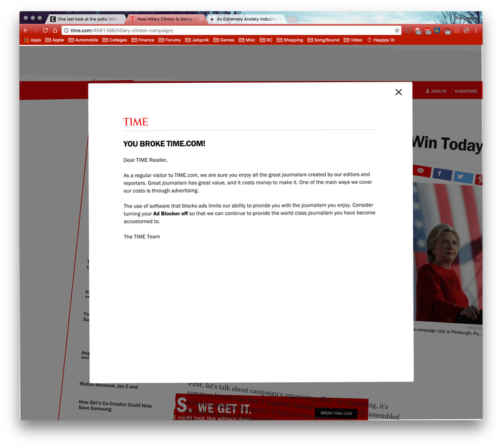Open the RC bookmarks folder

click(266, 40)
